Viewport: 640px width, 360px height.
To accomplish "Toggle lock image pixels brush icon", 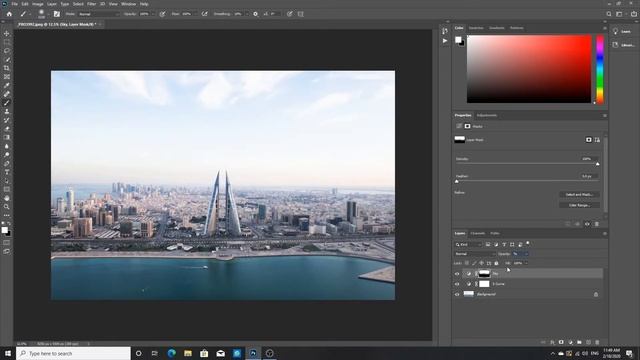I will coord(474,263).
